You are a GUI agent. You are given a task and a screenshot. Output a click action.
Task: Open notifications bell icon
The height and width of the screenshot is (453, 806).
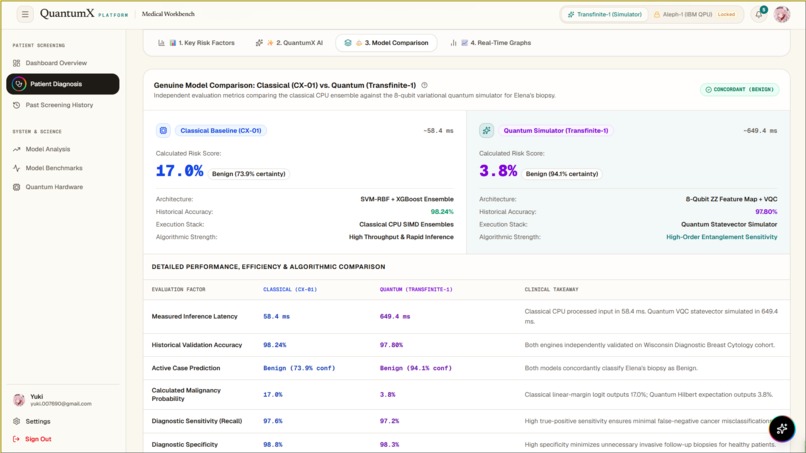(759, 14)
